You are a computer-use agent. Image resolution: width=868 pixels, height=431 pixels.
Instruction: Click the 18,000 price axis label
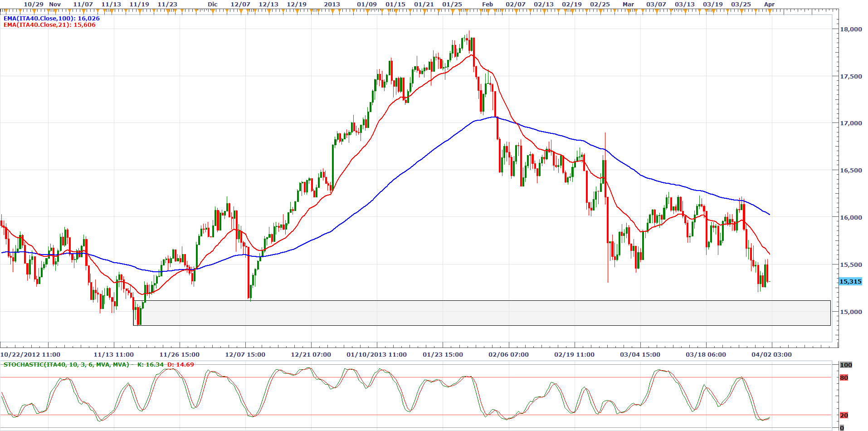(851, 29)
